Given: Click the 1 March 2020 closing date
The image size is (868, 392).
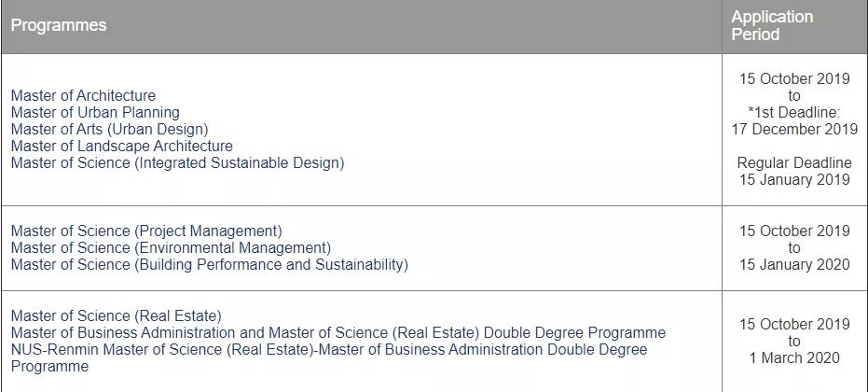Looking at the screenshot, I should (x=794, y=358).
